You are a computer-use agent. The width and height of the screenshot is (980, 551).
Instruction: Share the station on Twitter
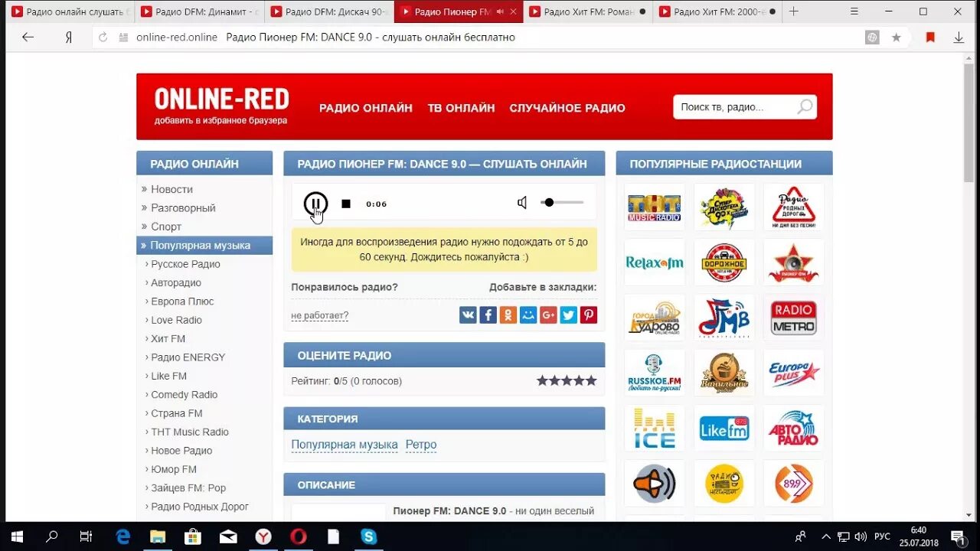coord(568,315)
